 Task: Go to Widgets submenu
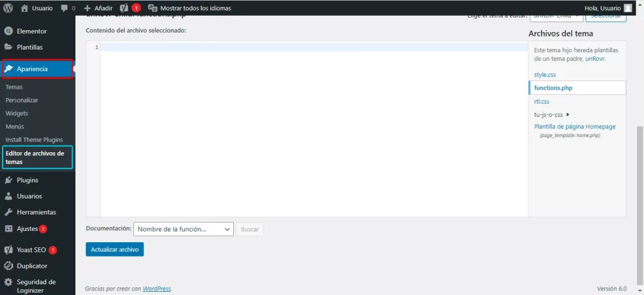coord(17,113)
